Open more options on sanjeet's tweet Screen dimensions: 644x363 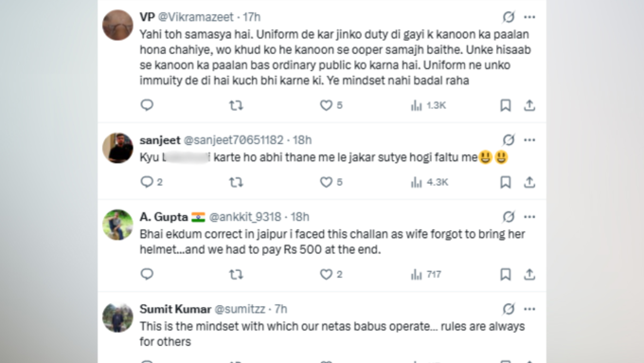coord(529,140)
